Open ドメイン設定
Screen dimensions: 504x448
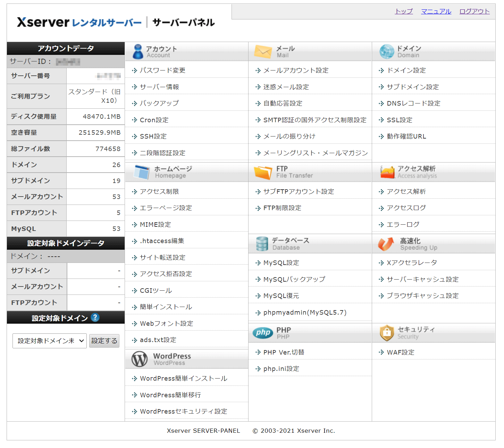[406, 70]
